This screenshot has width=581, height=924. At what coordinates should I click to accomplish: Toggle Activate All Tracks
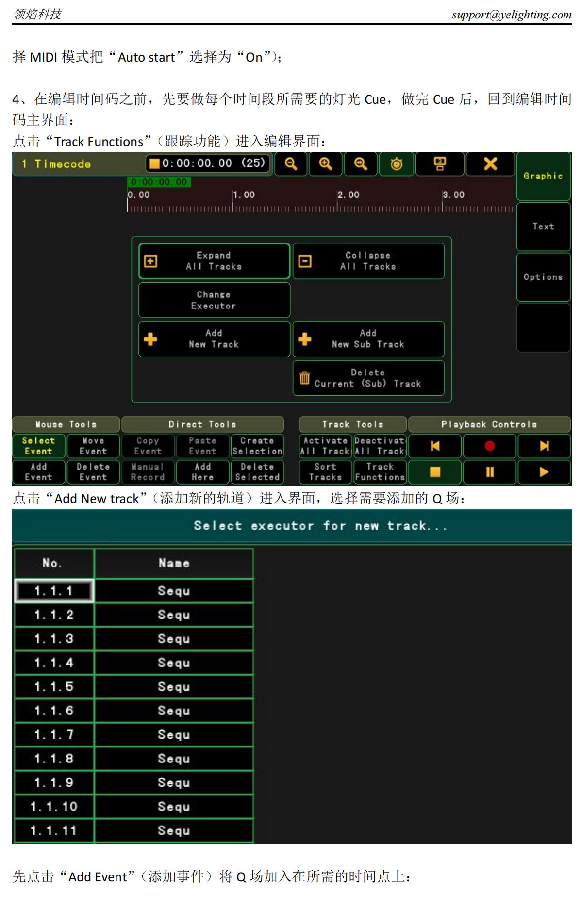[325, 446]
